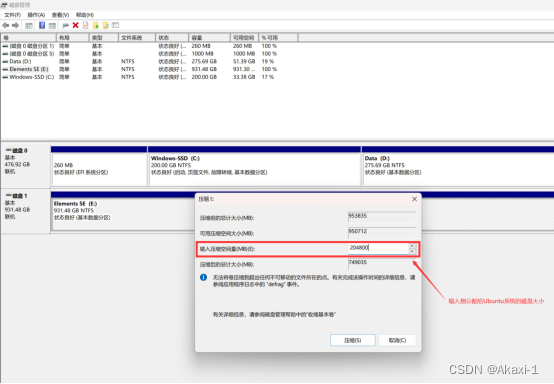This screenshot has width=554, height=384.
Task: Click the 51.39 GB free space cell
Action: [244, 61]
